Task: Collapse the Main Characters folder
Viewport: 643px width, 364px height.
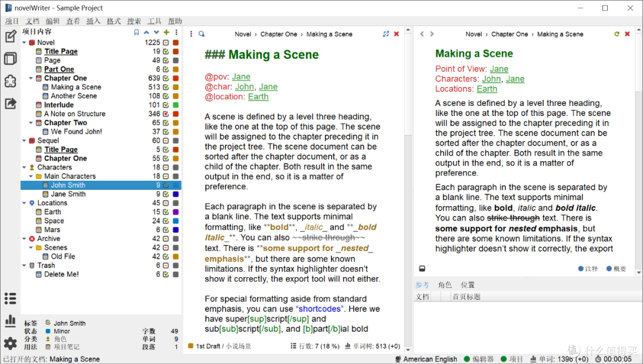Action: coord(31,176)
